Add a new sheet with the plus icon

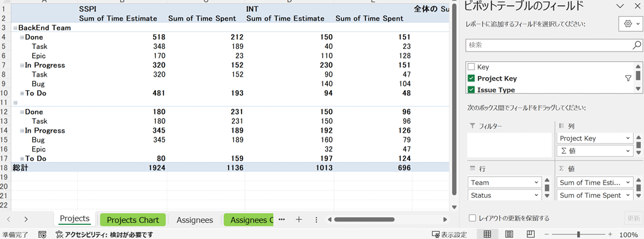299,220
